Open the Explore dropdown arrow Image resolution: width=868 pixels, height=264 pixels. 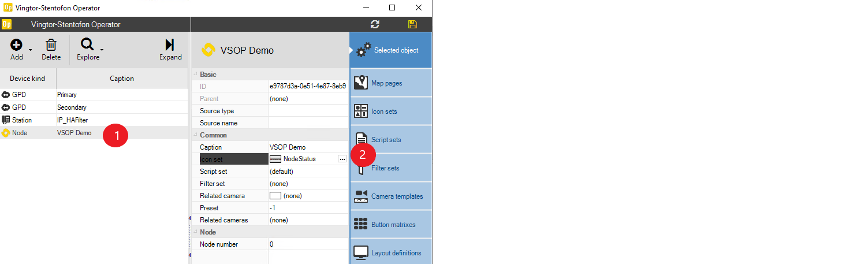coord(102,50)
